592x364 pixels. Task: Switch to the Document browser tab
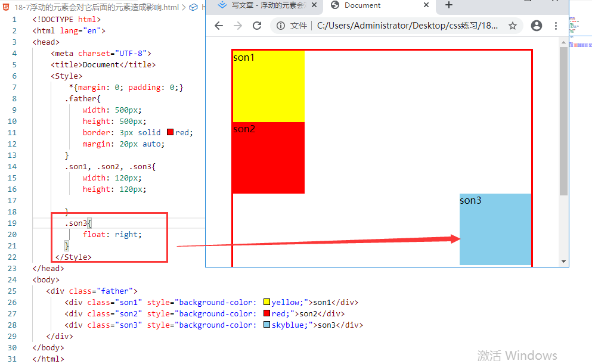point(379,5)
